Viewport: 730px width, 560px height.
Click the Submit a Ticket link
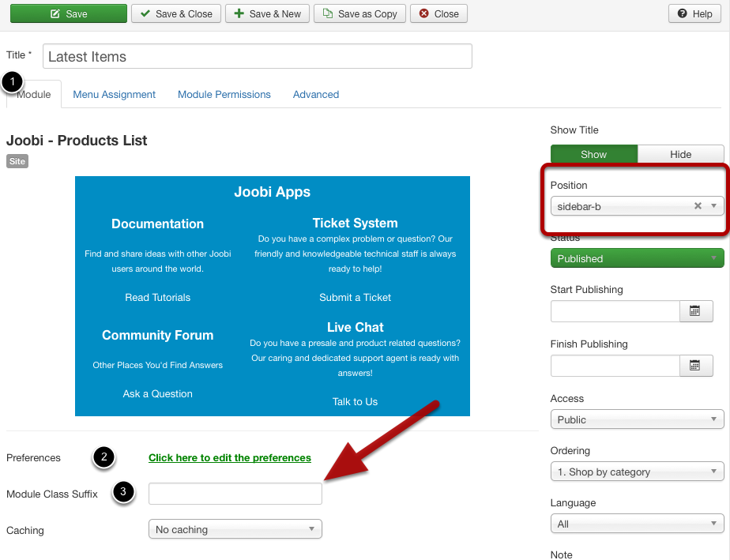pos(356,298)
